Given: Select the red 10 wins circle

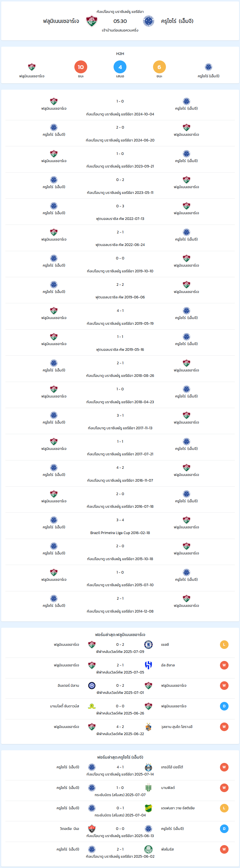Looking at the screenshot, I should [81, 67].
